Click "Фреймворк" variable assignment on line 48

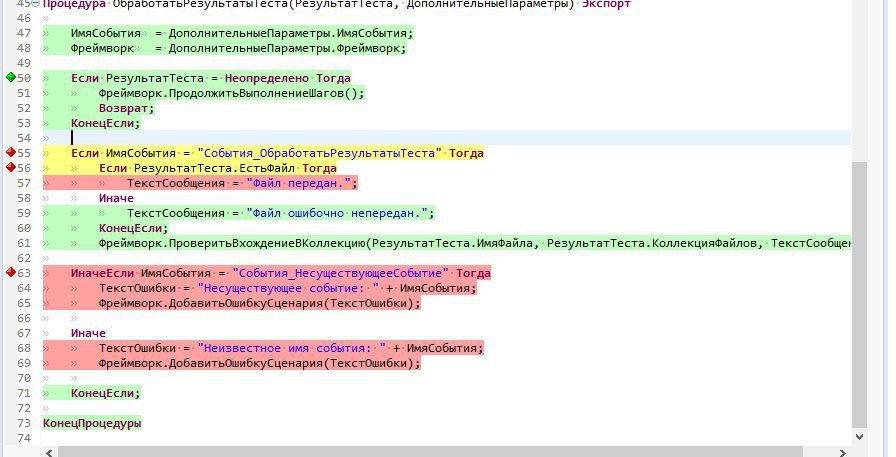click(x=102, y=48)
